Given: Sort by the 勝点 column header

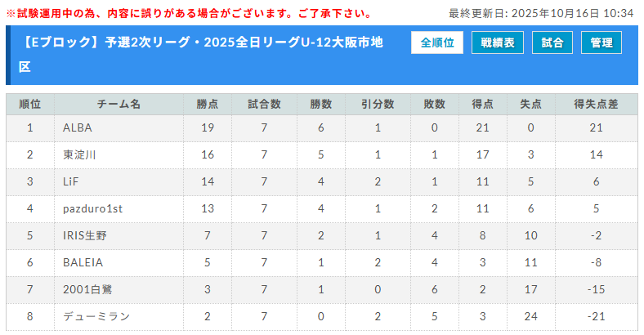Looking at the screenshot, I should [x=208, y=104].
